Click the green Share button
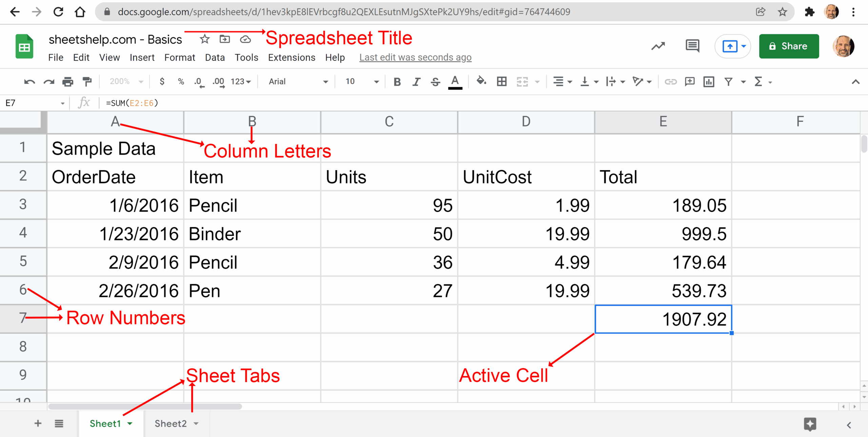 (x=789, y=46)
